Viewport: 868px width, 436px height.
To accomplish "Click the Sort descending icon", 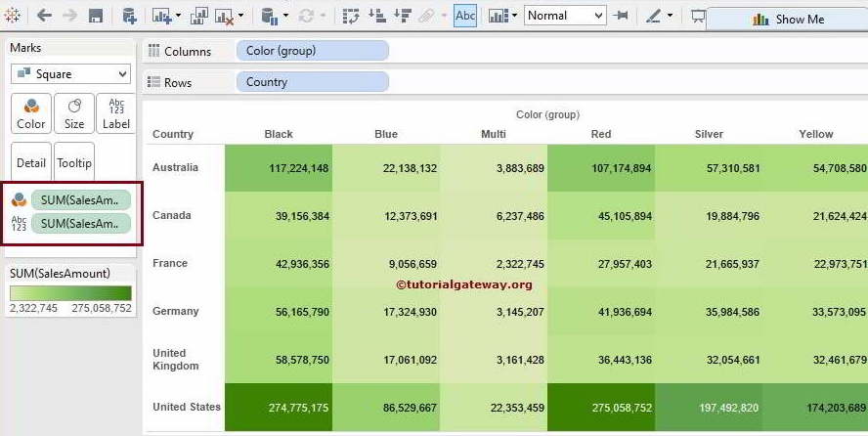I will (x=403, y=16).
